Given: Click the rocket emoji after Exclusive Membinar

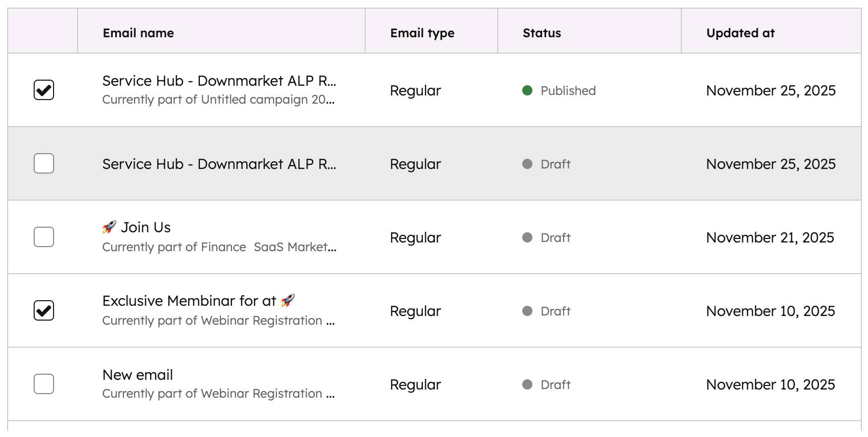Looking at the screenshot, I should pos(288,301).
